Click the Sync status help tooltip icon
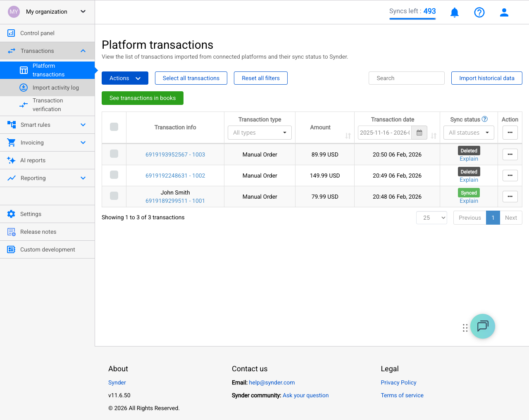 point(485,119)
